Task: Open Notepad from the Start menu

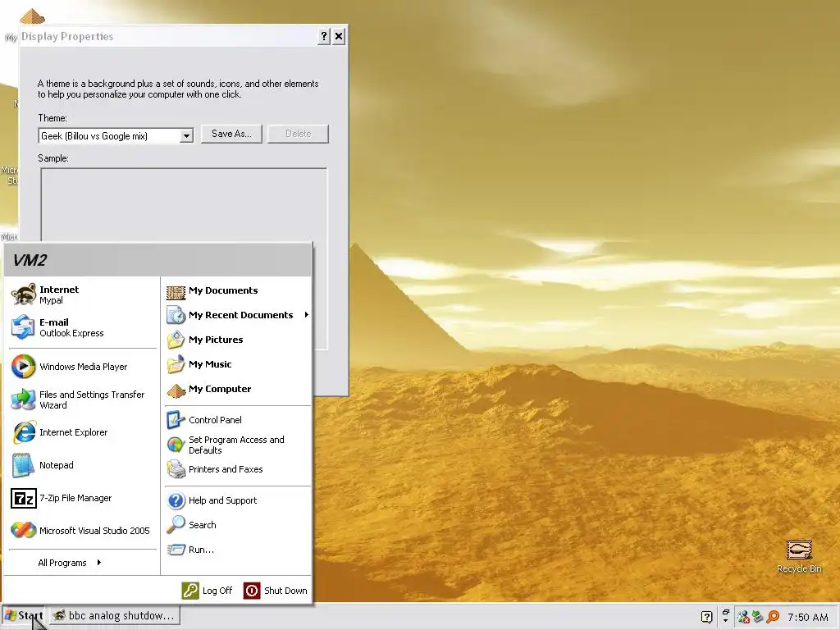Action: (83, 465)
